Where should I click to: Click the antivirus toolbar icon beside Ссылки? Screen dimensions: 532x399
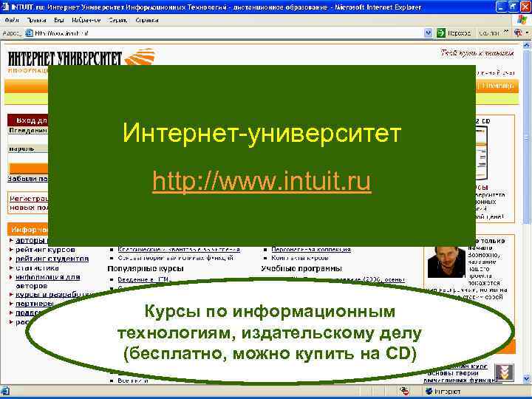[518, 33]
